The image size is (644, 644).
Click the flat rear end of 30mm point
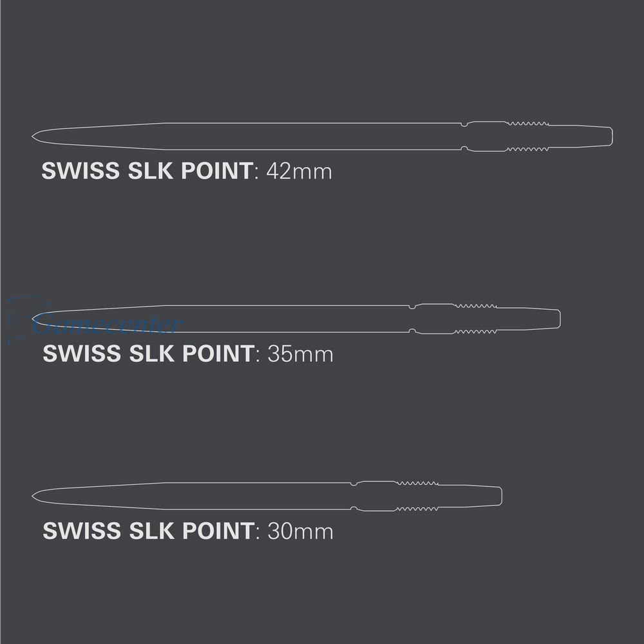(500, 496)
